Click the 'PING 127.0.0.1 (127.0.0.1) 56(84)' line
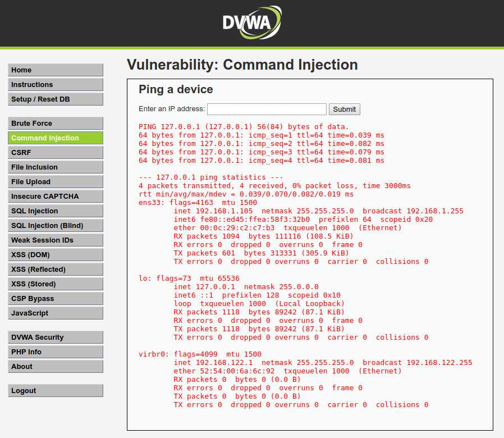This screenshot has height=438, width=504. pyautogui.click(x=244, y=127)
